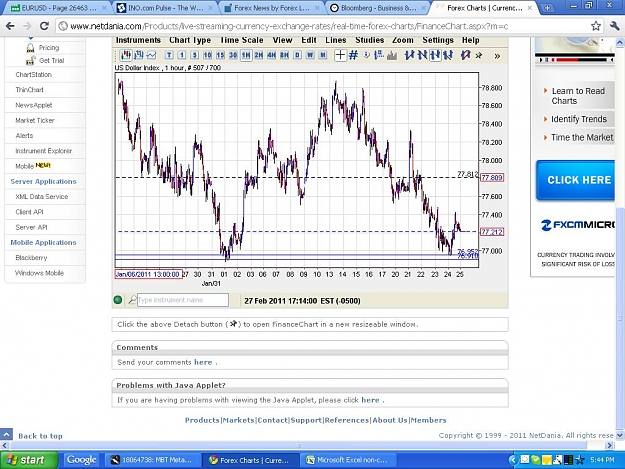This screenshot has height=469, width=625.
Task: Open the Chrome wrench menu
Action: pos(614,26)
